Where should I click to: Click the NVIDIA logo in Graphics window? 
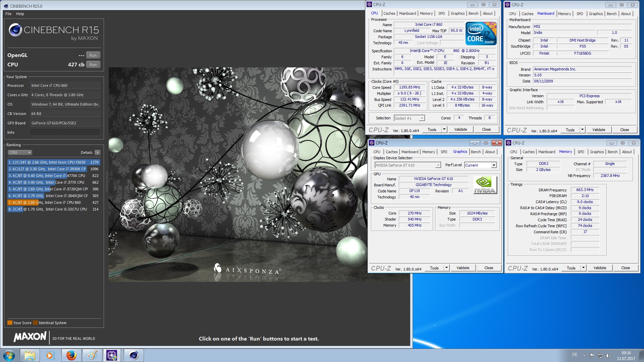(485, 185)
